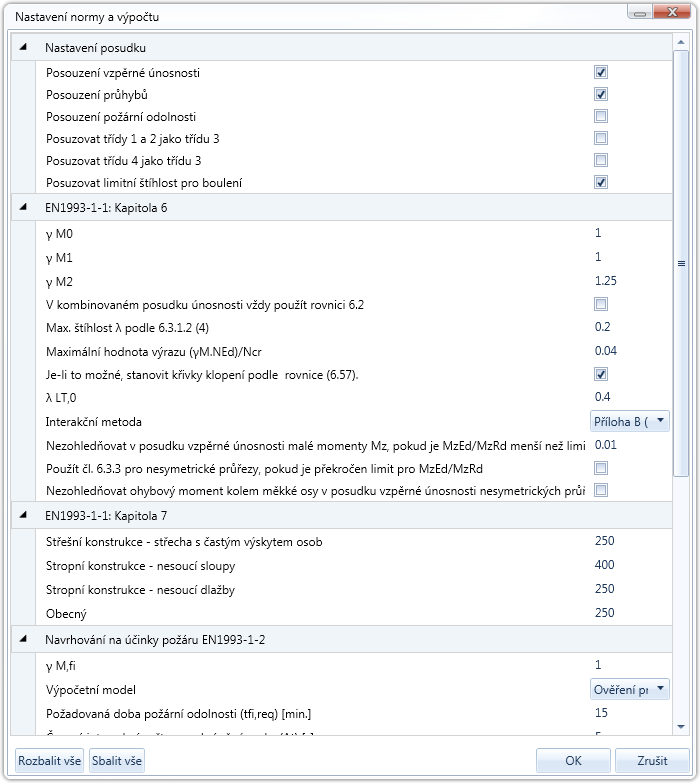Image resolution: width=700 pixels, height=783 pixels.
Task: Collapse the EN1993-1-1: Kapitola 7 section
Action: click(23, 515)
